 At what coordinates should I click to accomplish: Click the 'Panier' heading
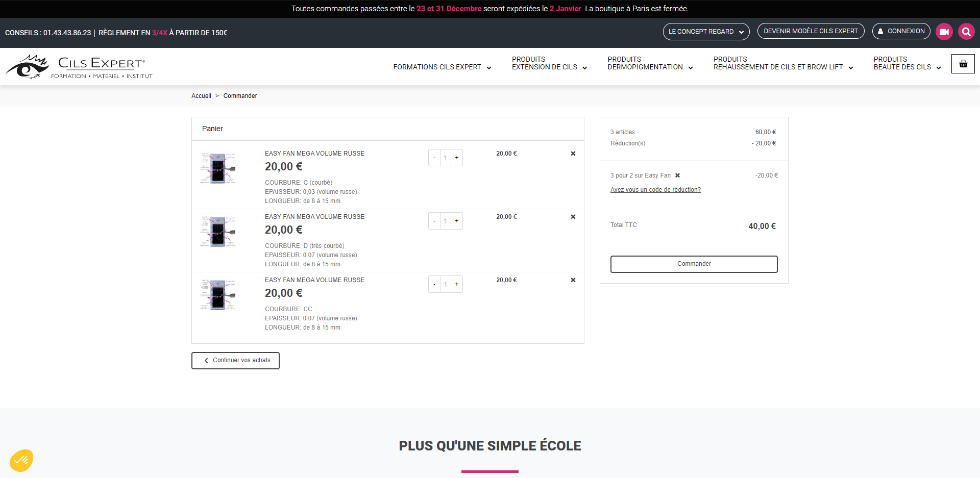pyautogui.click(x=212, y=129)
